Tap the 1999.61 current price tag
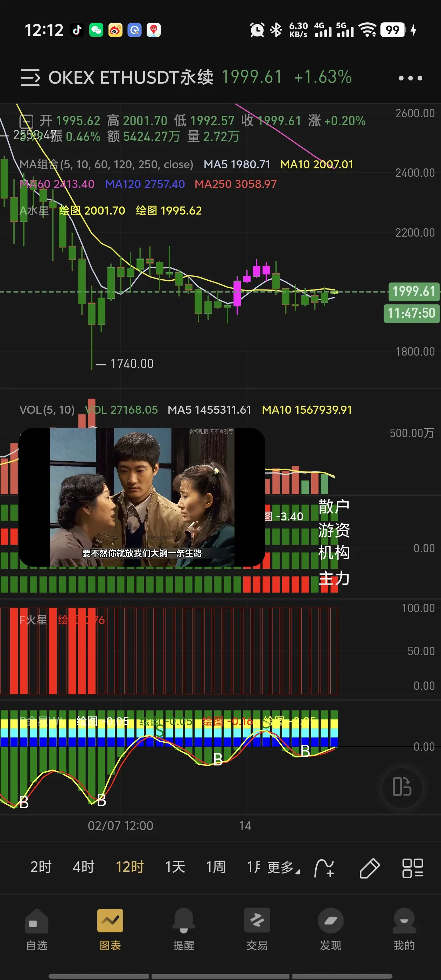 [x=414, y=292]
